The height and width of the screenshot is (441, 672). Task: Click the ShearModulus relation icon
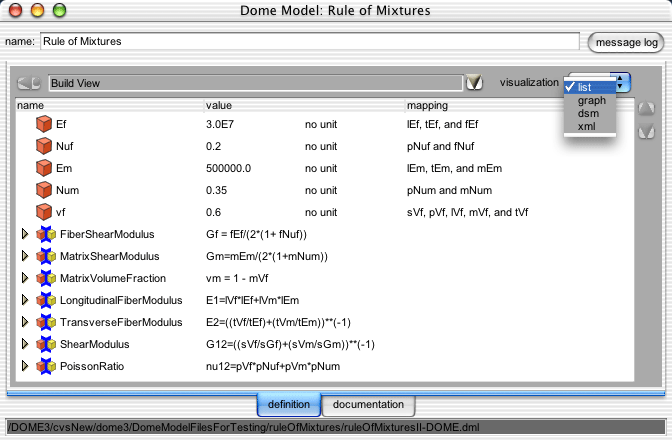coord(46,344)
